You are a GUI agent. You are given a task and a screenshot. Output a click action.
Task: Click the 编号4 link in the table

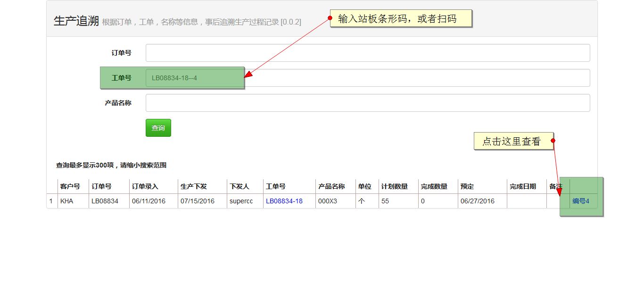click(x=581, y=200)
